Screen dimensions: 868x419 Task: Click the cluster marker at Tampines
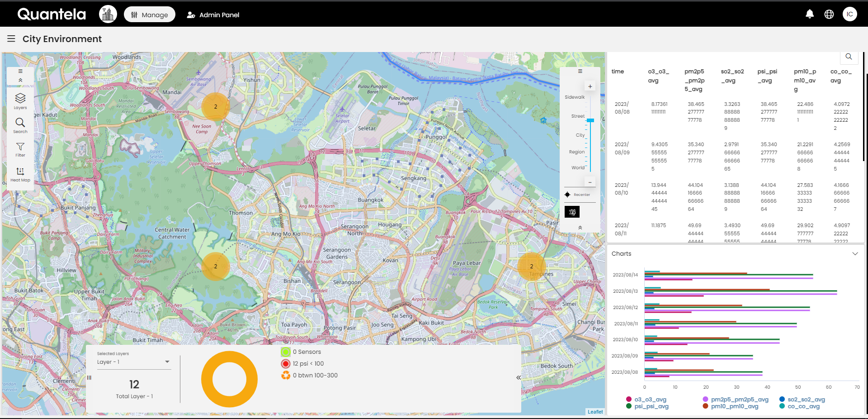[532, 267]
